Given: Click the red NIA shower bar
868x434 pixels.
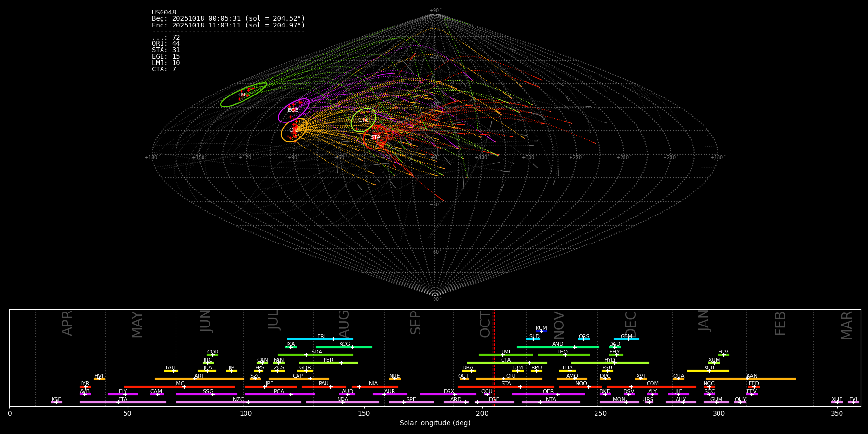Looking at the screenshot, I should pyautogui.click(x=375, y=387).
